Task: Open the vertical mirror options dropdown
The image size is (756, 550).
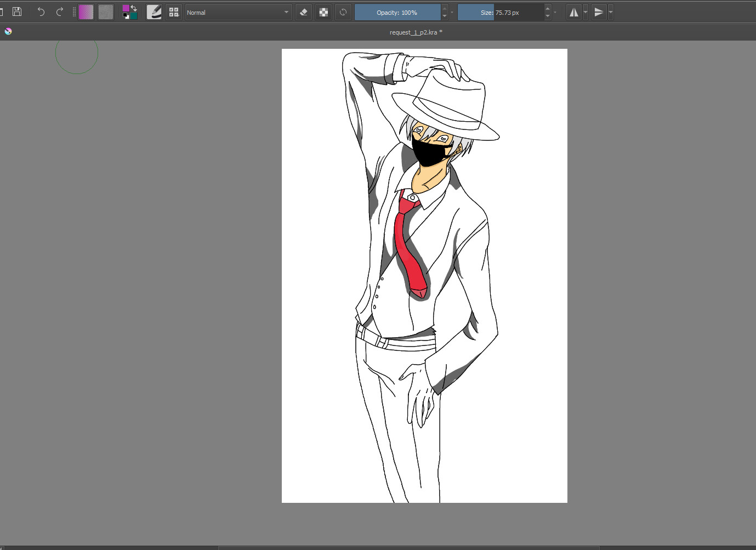Action: click(x=610, y=12)
